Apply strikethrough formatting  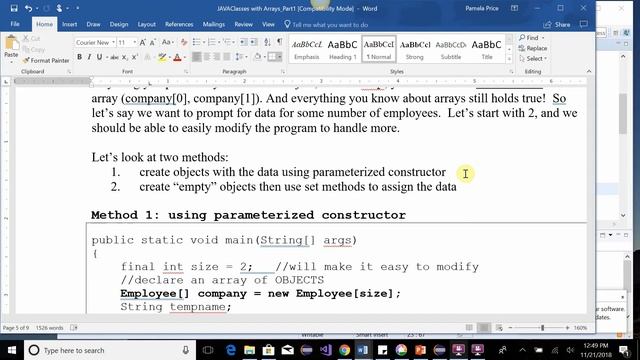click(x=115, y=57)
